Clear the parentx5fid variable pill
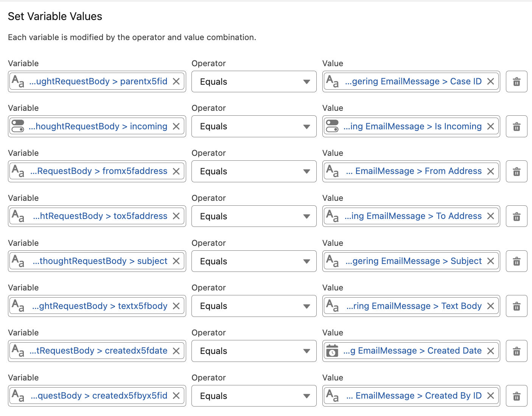The height and width of the screenshot is (416, 532). pos(176,82)
